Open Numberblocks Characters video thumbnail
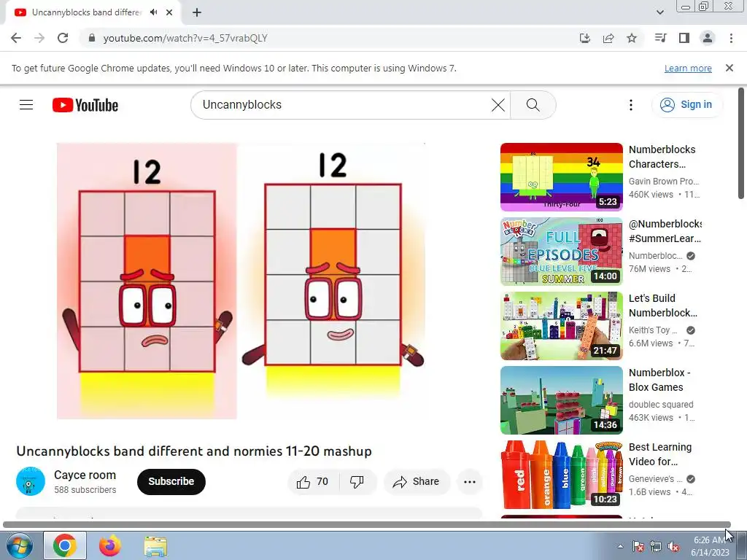 click(x=562, y=177)
